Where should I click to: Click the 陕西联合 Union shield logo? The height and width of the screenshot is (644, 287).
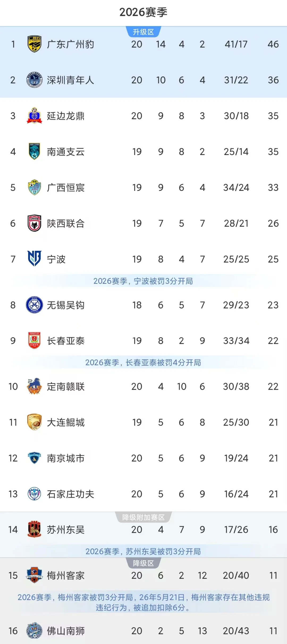(34, 223)
